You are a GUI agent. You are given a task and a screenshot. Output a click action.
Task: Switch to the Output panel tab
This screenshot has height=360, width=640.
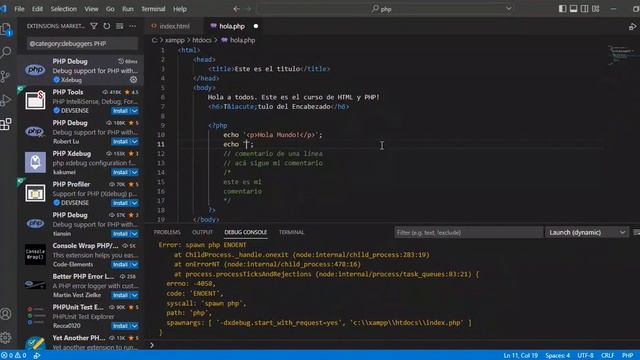click(202, 232)
